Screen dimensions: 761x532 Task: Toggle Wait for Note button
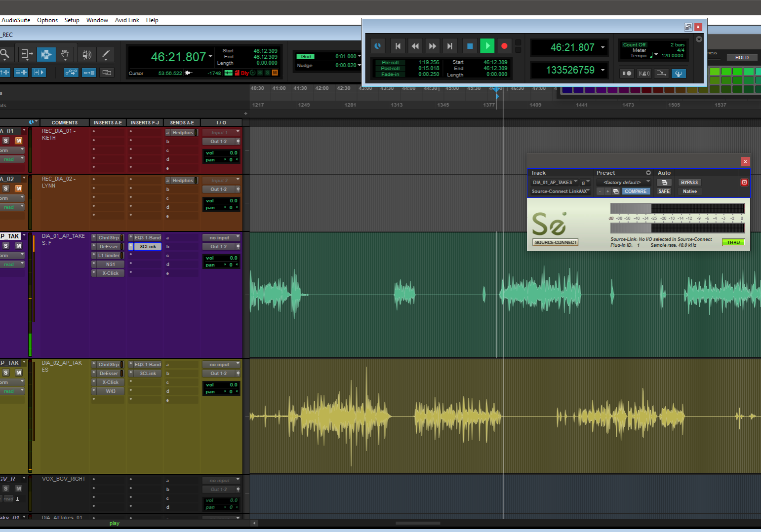click(627, 74)
